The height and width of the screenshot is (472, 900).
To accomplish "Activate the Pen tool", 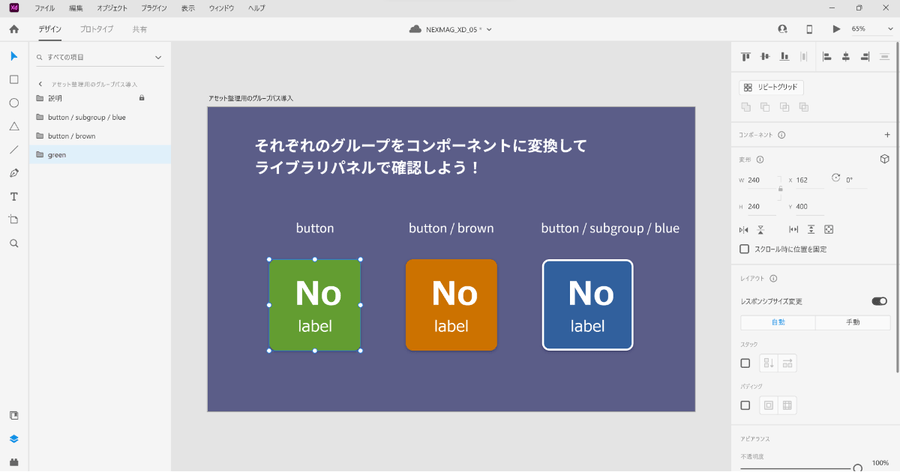I will pos(14,173).
